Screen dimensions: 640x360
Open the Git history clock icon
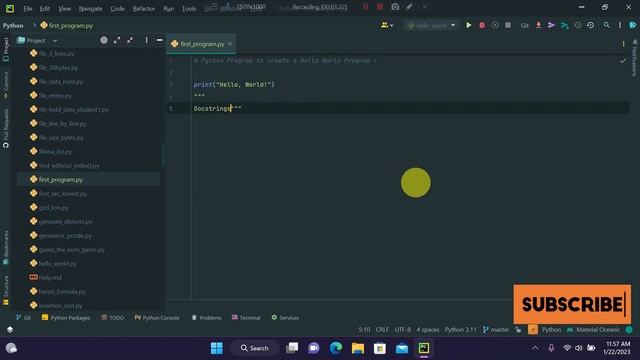click(578, 25)
